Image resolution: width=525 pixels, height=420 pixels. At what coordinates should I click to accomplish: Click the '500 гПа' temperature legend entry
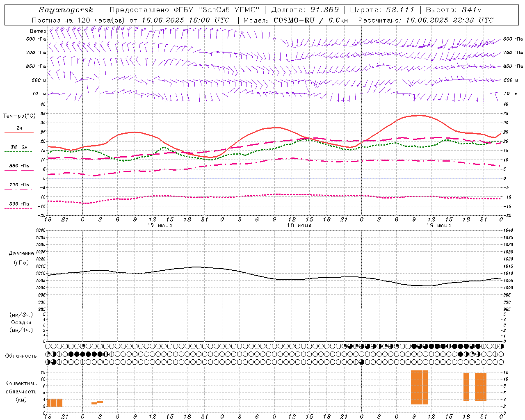click(x=19, y=204)
